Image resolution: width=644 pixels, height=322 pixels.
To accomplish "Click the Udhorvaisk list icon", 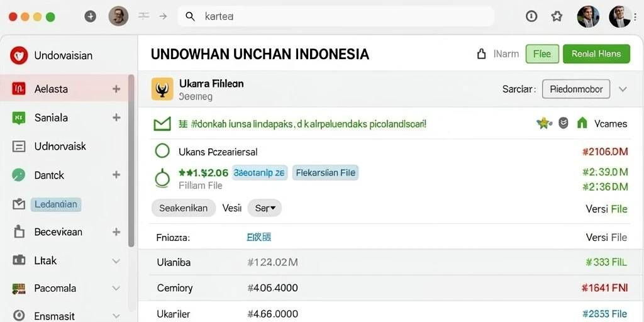I will [x=19, y=147].
